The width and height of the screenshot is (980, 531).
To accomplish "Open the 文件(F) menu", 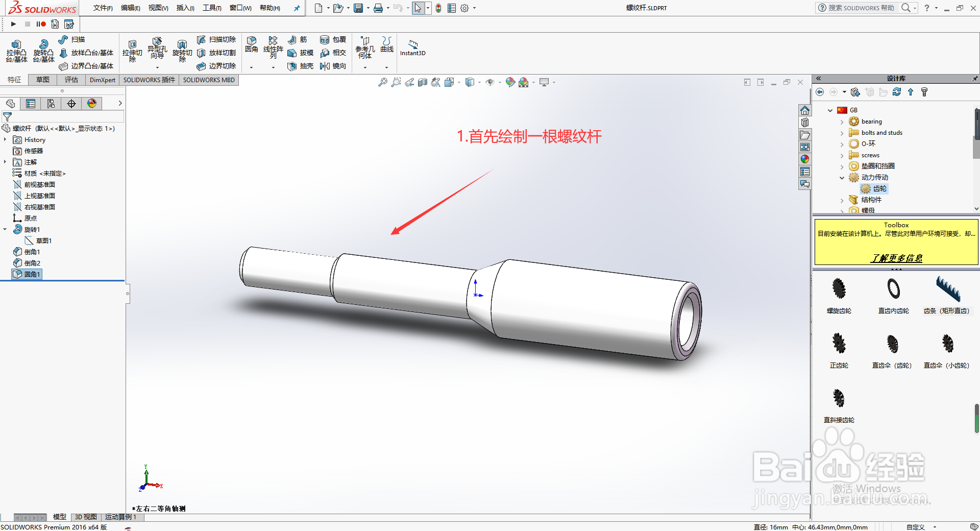I will click(103, 8).
